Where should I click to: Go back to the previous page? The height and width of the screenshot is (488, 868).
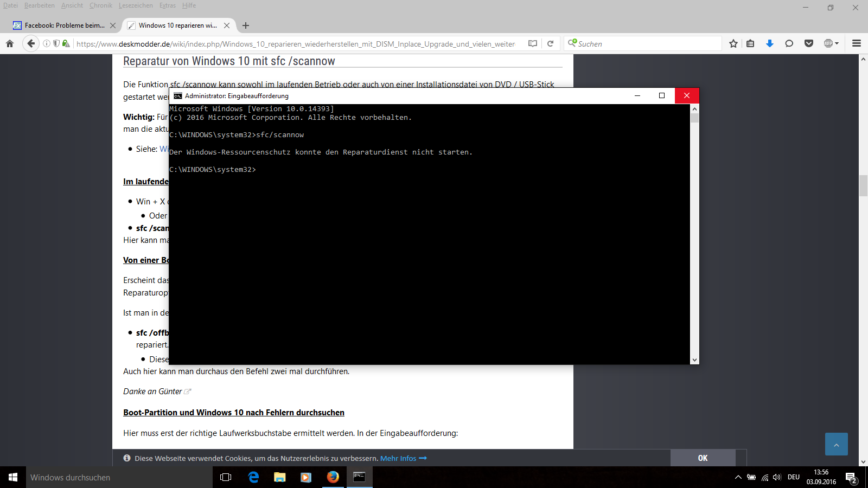click(31, 44)
